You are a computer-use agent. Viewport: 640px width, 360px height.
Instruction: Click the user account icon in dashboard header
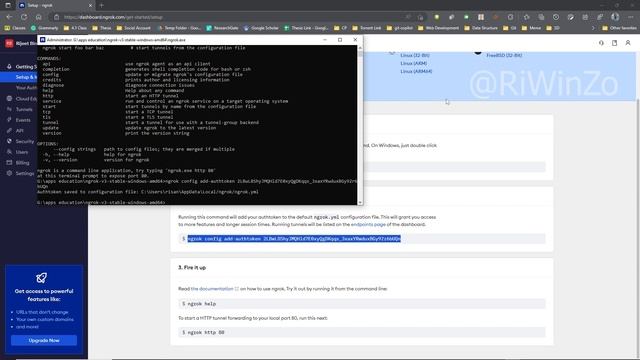pos(628,43)
